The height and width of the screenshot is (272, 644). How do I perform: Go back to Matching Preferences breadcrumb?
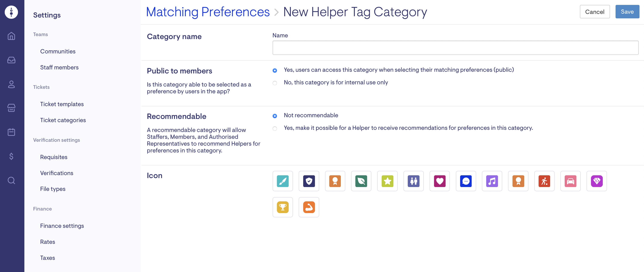coord(208,12)
